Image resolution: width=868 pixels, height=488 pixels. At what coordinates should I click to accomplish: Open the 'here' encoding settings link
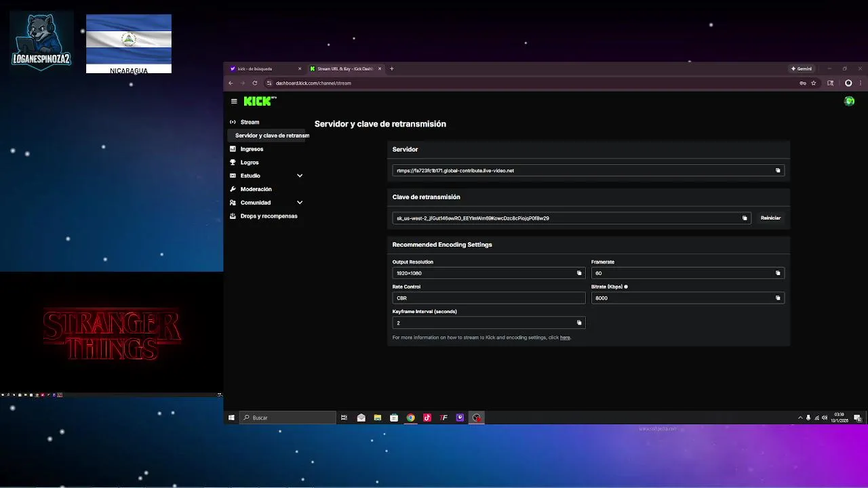(x=565, y=338)
